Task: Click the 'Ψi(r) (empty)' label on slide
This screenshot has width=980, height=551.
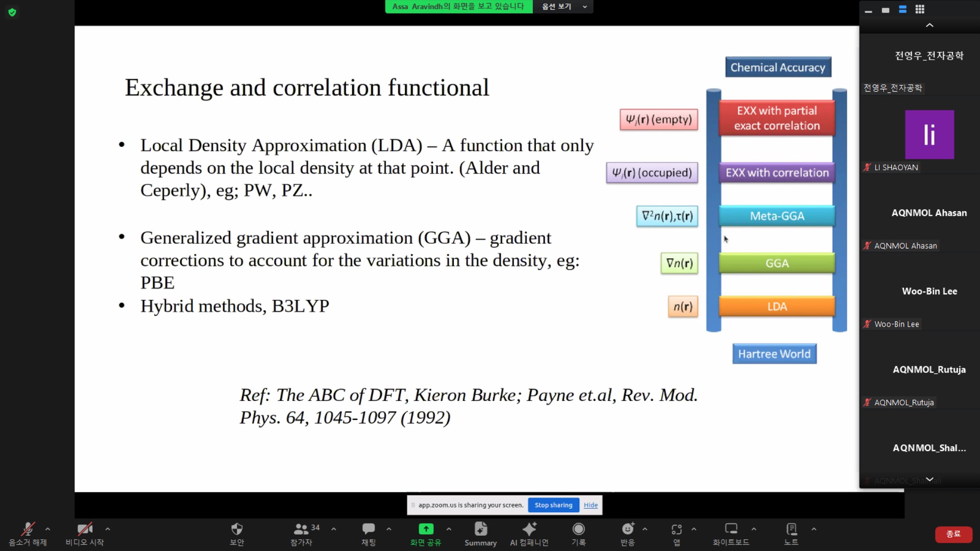Action: pos(659,119)
